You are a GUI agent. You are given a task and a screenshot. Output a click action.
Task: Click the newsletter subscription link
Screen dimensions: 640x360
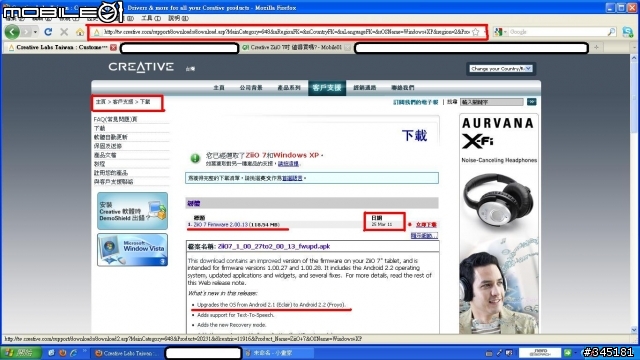coord(416,102)
